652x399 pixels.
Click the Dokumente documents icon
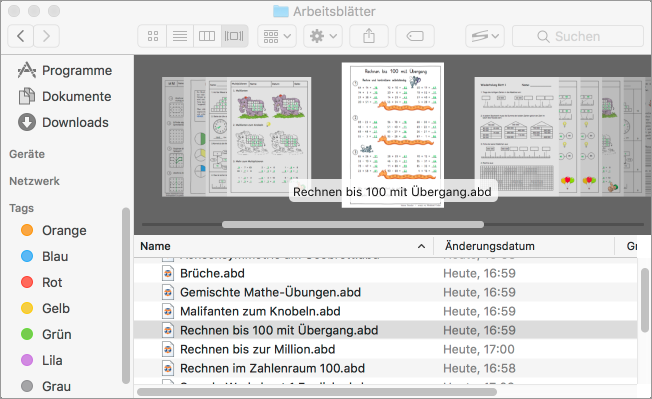pyautogui.click(x=27, y=96)
